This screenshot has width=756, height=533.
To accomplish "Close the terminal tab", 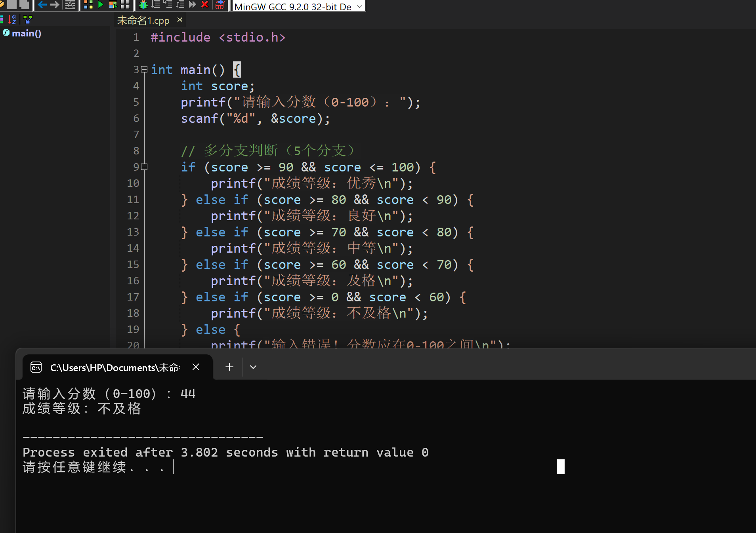I will click(196, 367).
